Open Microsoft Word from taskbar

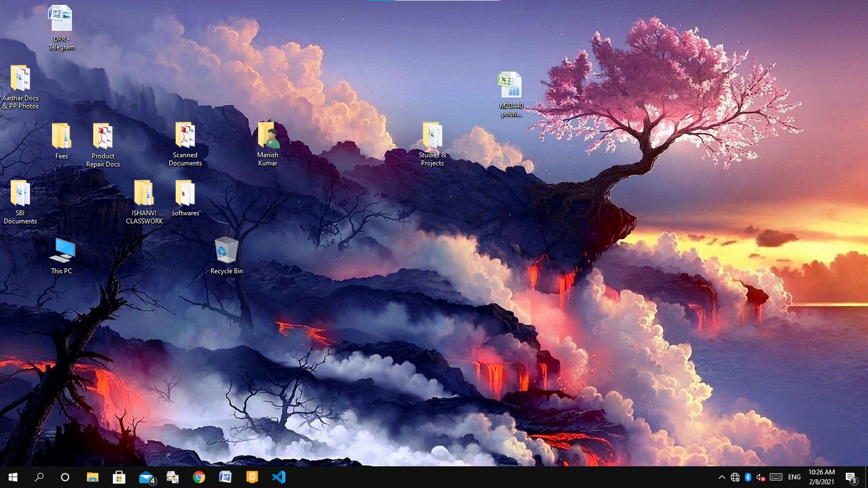point(226,477)
